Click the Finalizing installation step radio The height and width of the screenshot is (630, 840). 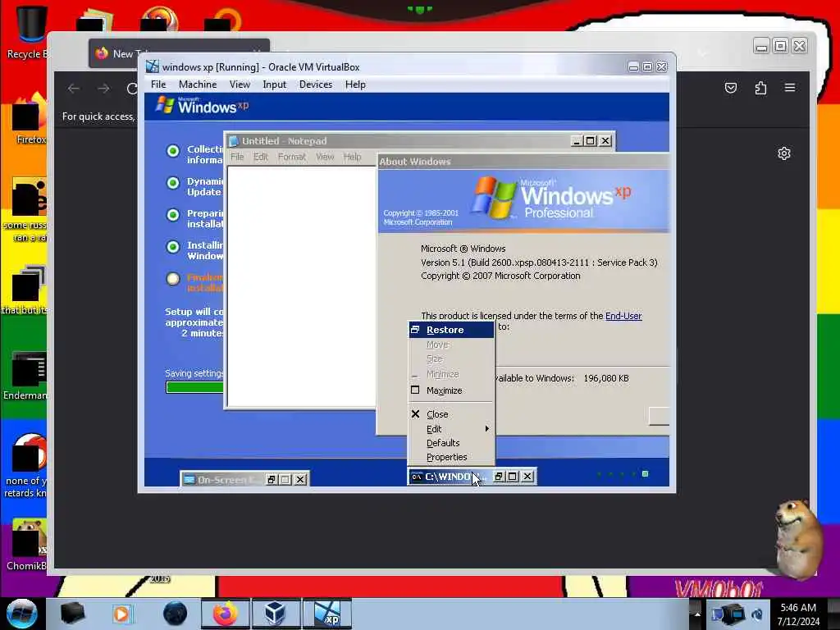tap(172, 279)
